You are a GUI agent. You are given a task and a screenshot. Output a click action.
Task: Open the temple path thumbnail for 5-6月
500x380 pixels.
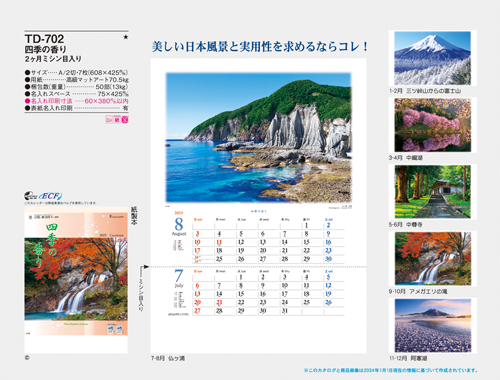click(x=432, y=192)
